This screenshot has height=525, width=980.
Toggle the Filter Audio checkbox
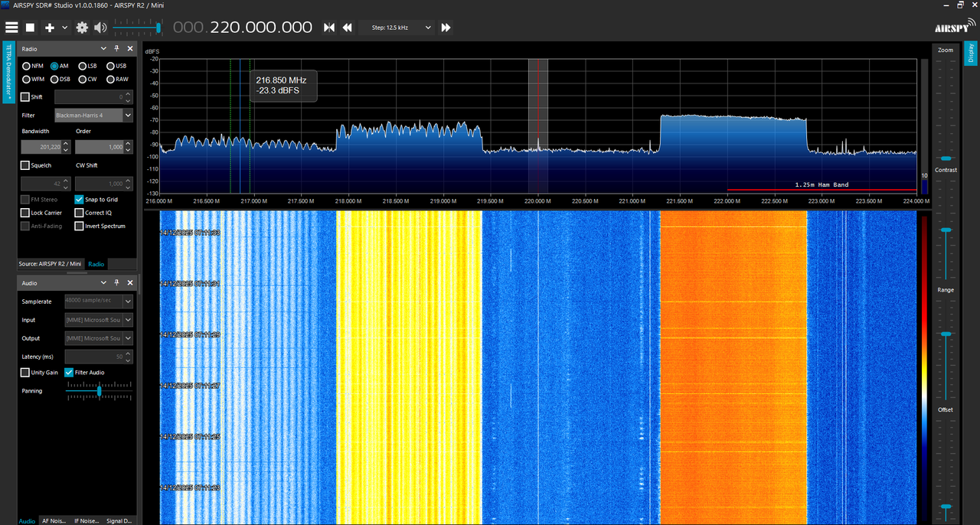[x=69, y=373]
